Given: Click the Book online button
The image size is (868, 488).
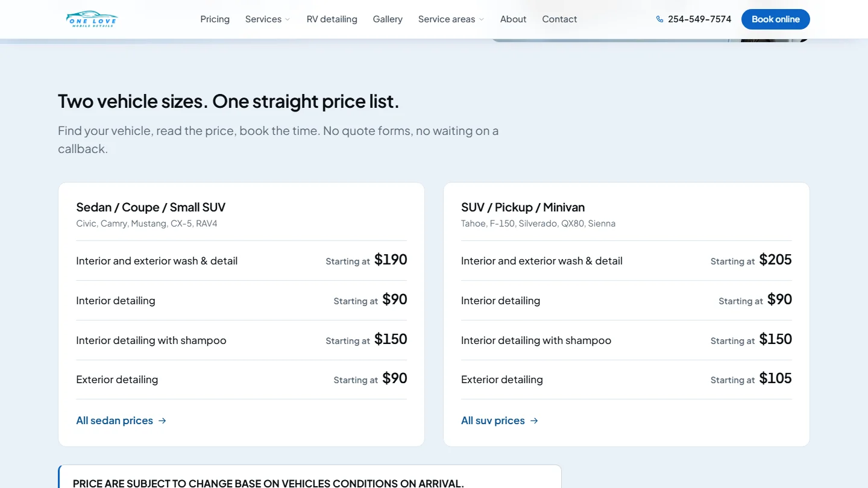Looking at the screenshot, I should [775, 19].
